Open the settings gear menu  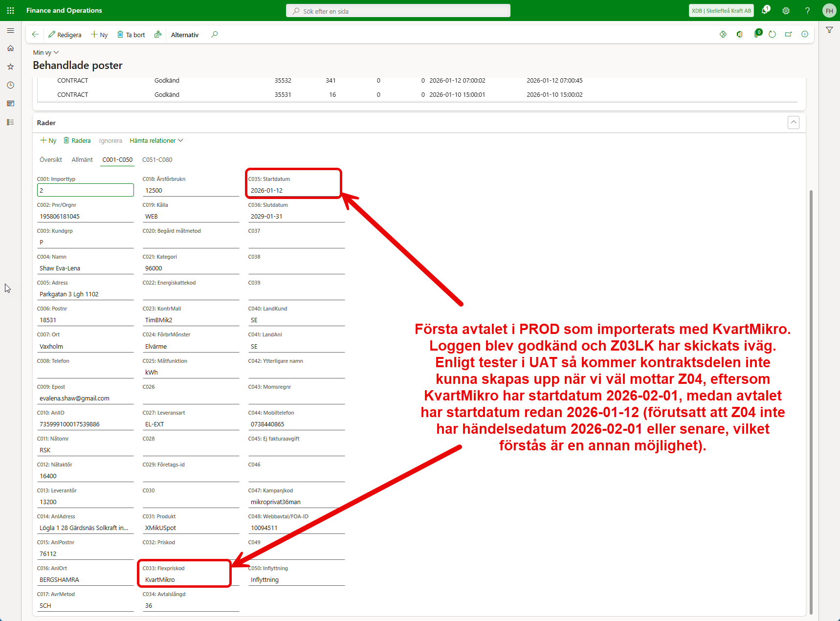coord(786,10)
